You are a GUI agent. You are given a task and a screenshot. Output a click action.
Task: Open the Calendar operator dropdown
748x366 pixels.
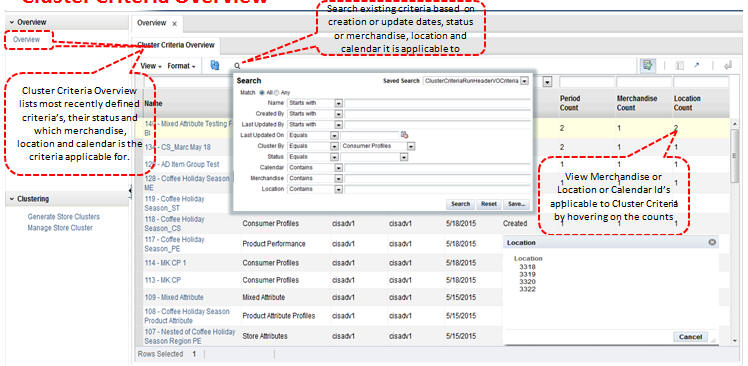338,168
